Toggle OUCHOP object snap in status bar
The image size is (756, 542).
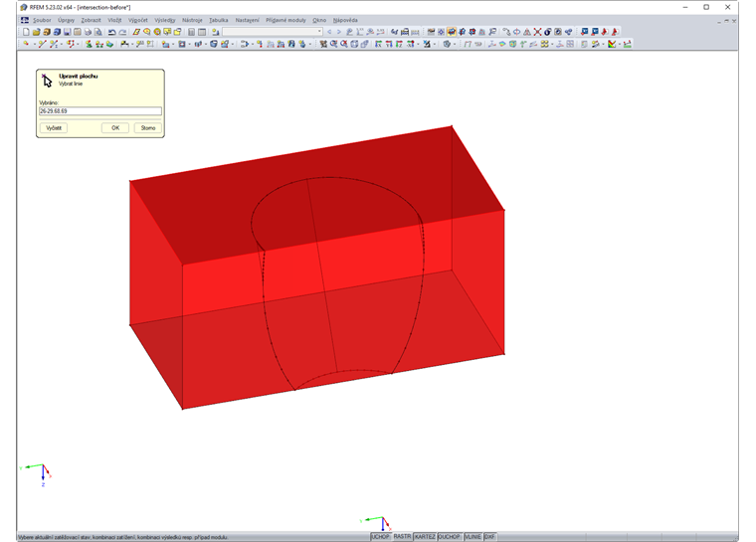[449, 537]
